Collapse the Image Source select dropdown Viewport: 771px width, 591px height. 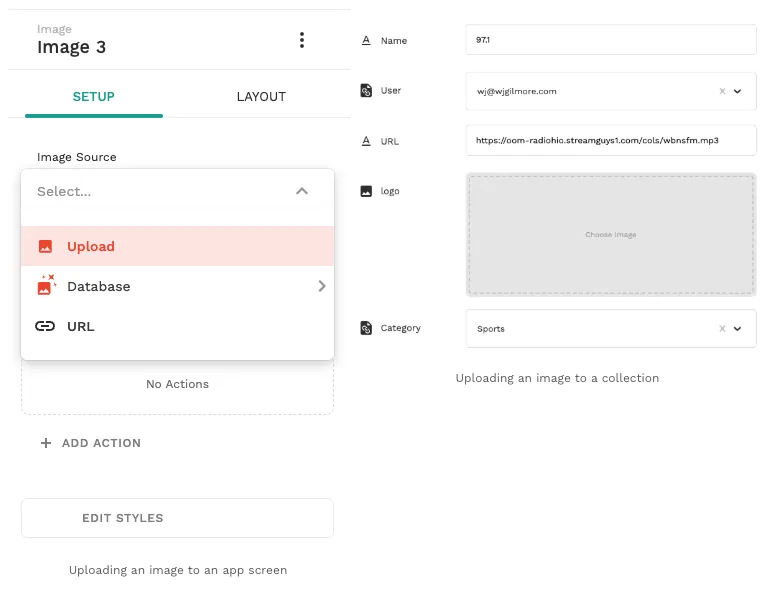click(x=302, y=191)
